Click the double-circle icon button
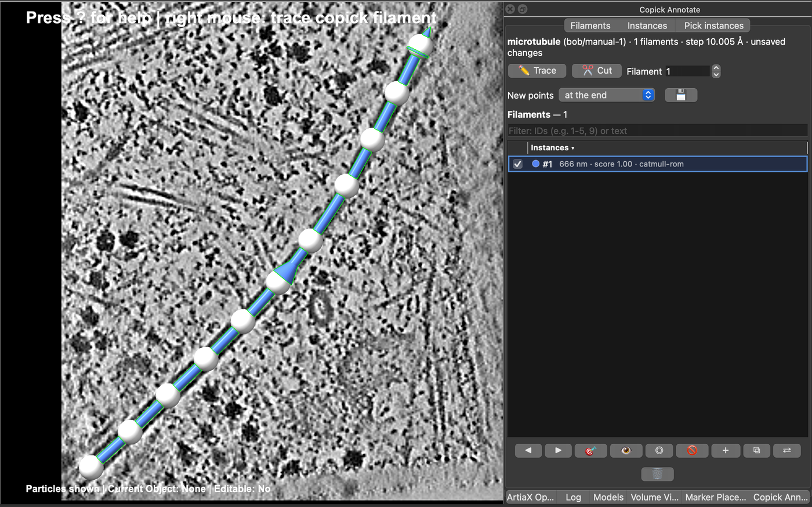Screen dimensions: 812x507 coord(659,450)
